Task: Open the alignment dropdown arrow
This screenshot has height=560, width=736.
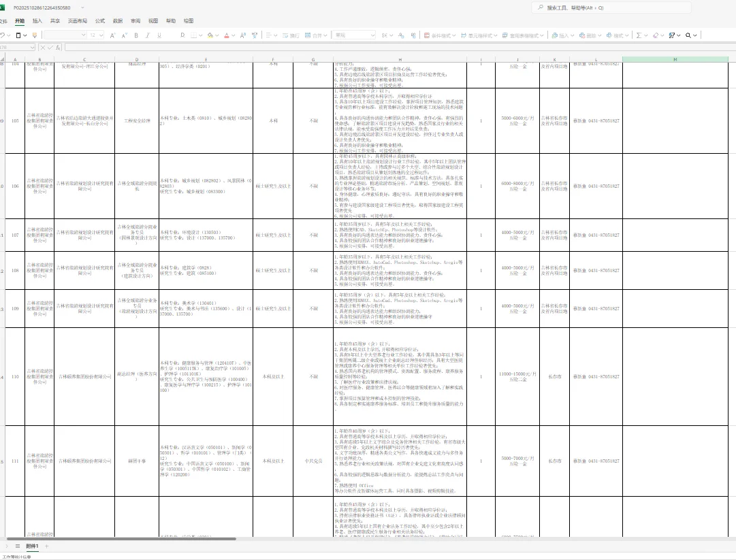Action: click(x=276, y=35)
